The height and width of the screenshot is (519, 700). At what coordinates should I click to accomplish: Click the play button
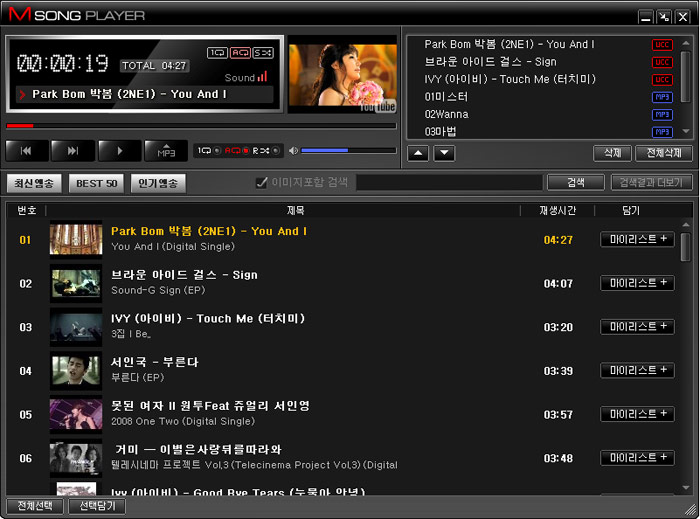(120, 151)
